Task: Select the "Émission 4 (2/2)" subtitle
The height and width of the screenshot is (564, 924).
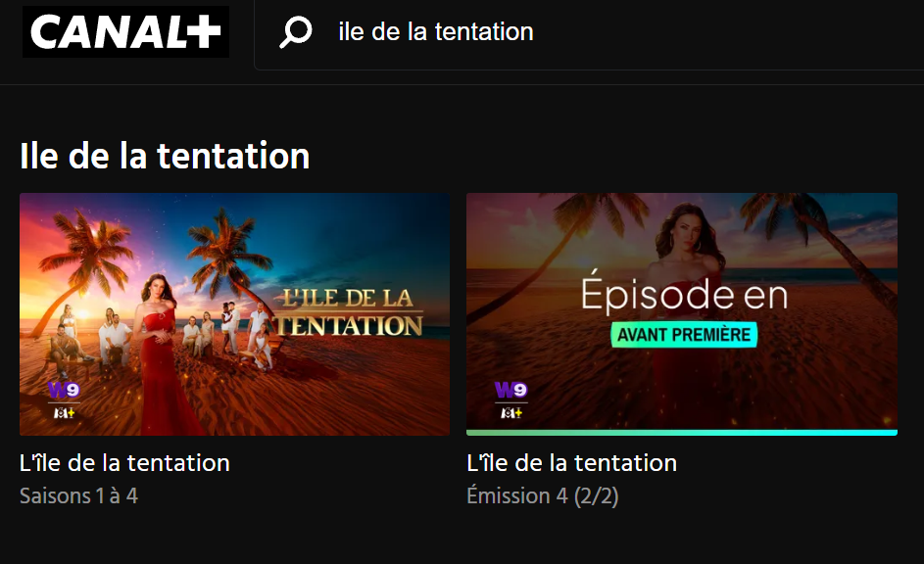Action: [542, 495]
